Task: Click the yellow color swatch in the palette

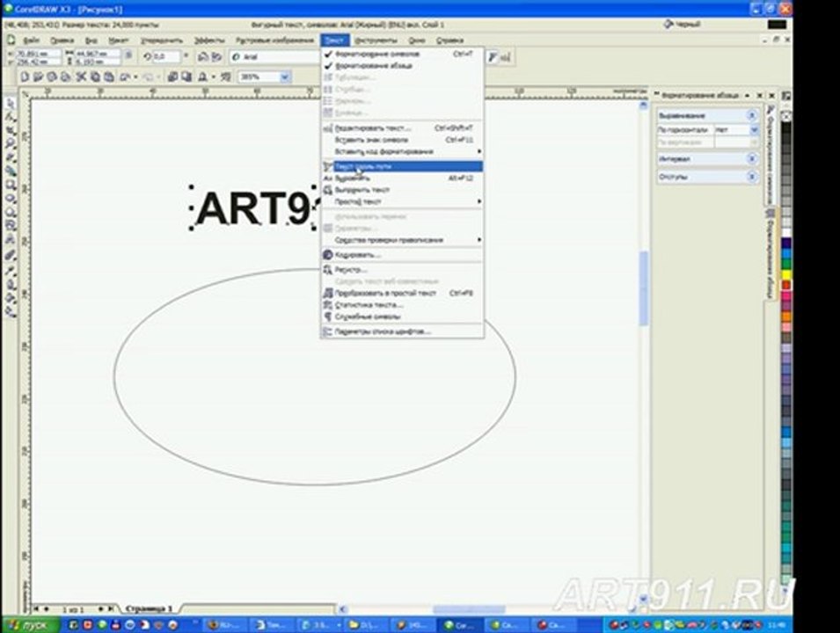Action: point(786,274)
